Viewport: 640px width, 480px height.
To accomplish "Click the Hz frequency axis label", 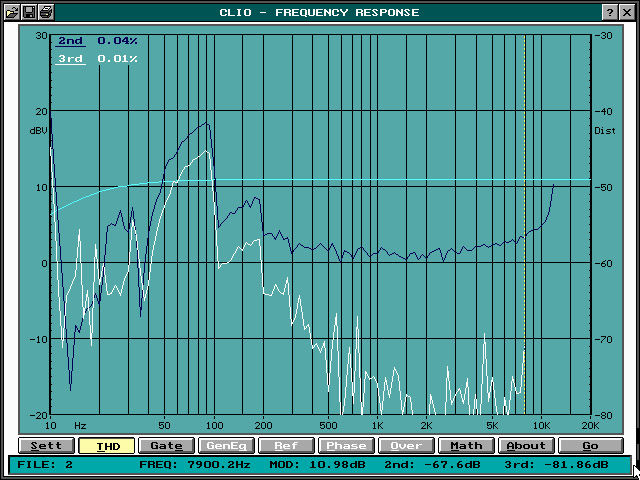I will 80,426.
